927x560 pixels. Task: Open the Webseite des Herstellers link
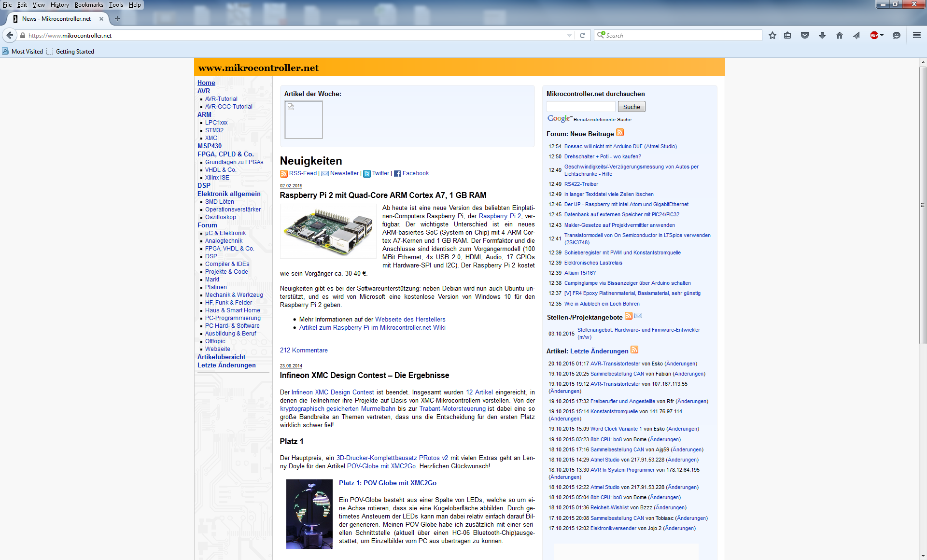410,320
